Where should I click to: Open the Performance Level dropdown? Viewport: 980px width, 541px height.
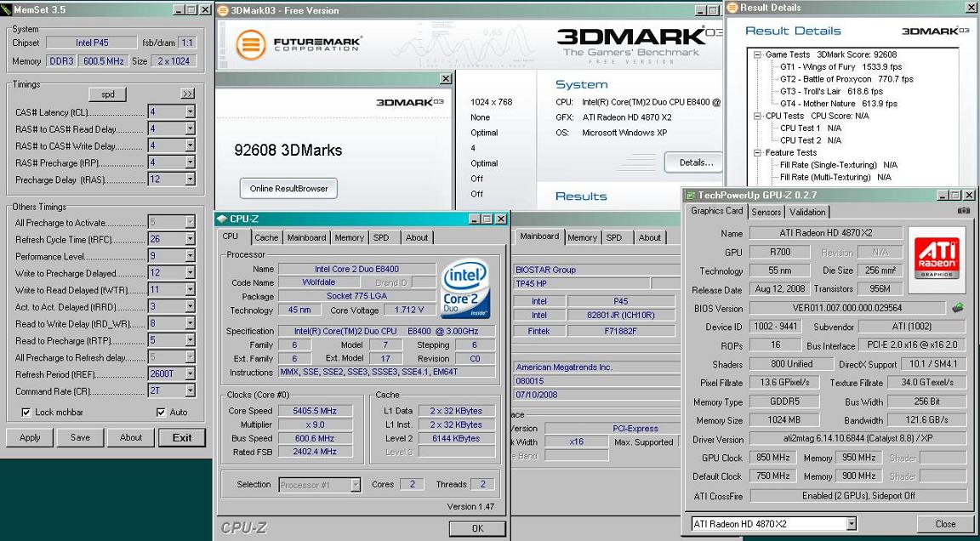pos(190,256)
